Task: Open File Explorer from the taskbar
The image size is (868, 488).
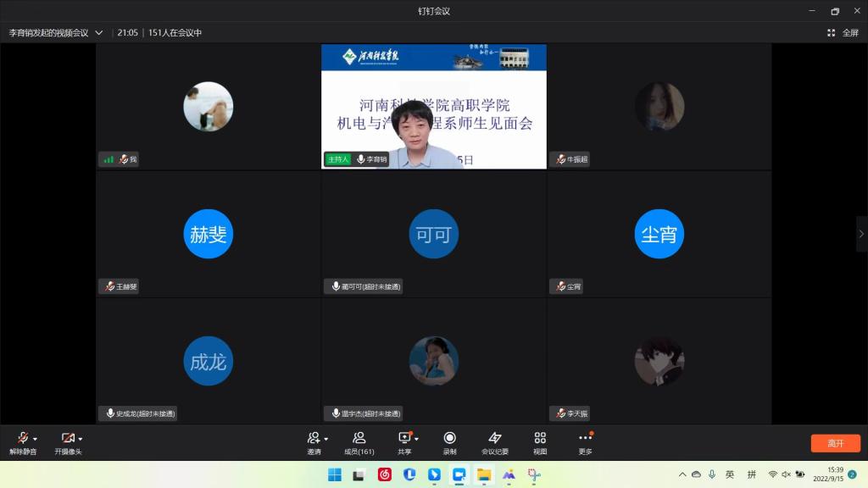Action: [x=484, y=474]
